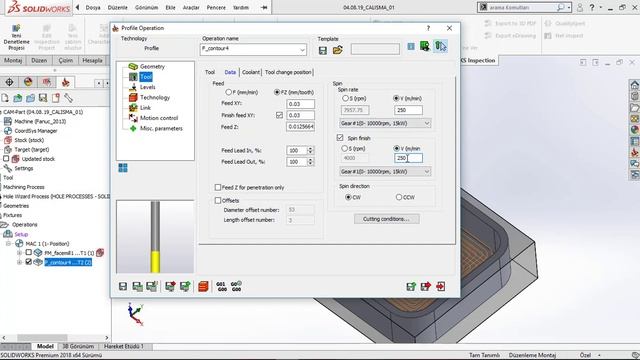This screenshot has width=640, height=360.
Task: Click the Cutting conditions button
Action: click(x=387, y=219)
